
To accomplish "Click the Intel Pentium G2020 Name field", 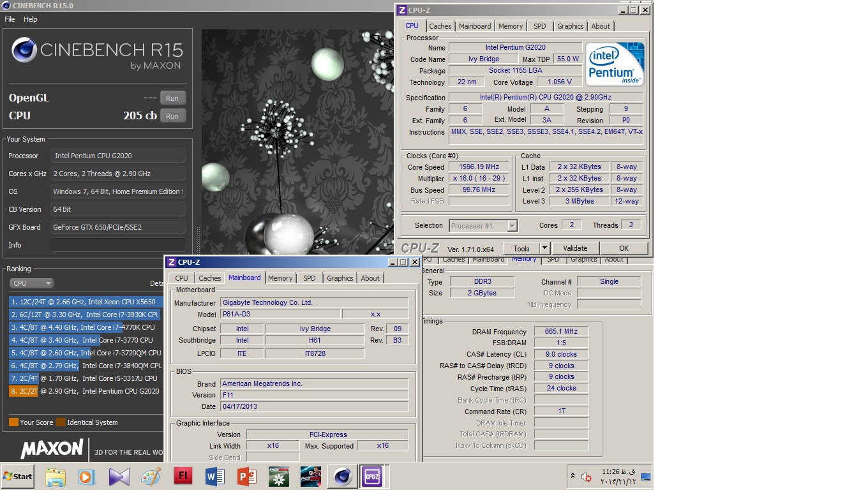I will tap(515, 48).
